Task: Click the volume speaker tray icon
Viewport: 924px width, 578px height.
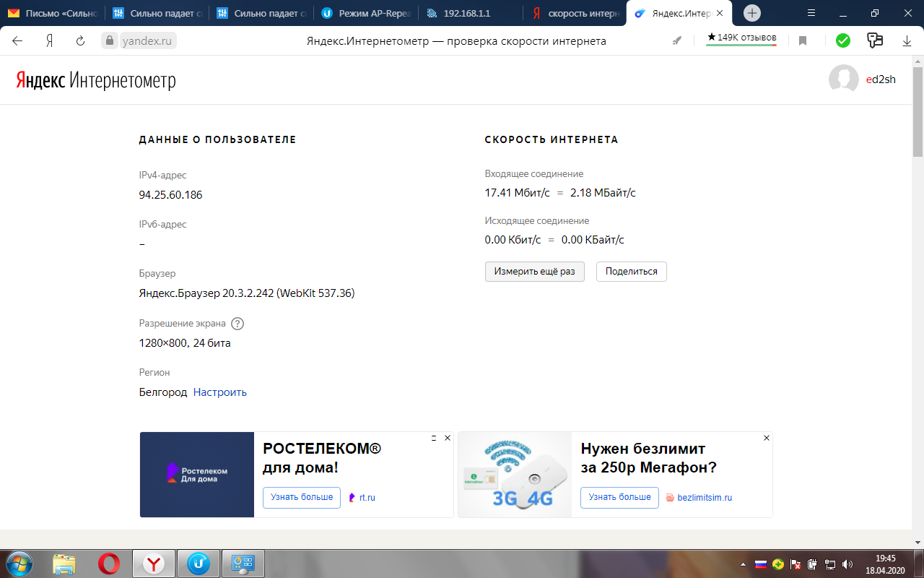Action: click(847, 564)
